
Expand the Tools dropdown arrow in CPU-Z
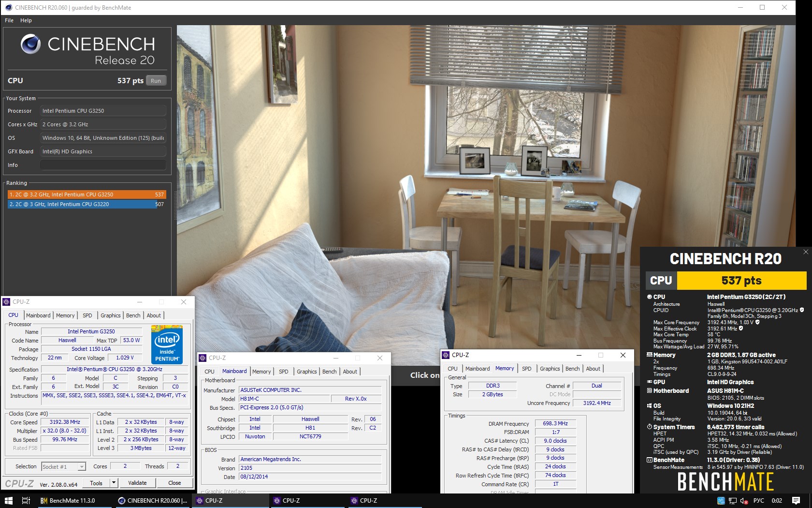pyautogui.click(x=114, y=483)
